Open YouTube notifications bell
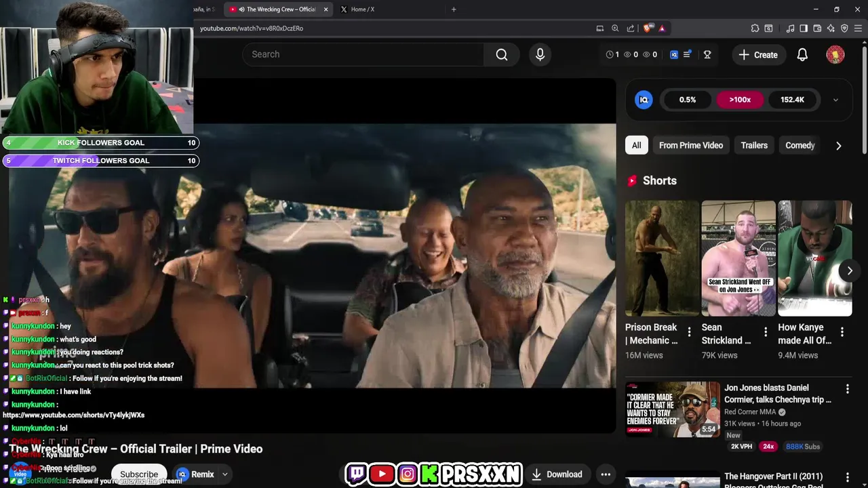This screenshot has height=488, width=868. tap(802, 55)
